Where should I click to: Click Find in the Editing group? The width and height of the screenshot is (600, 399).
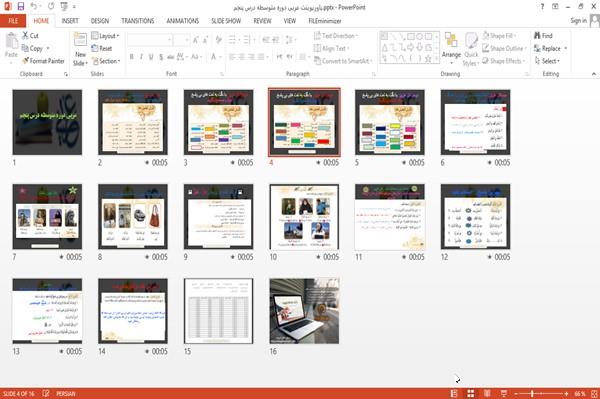coord(543,36)
